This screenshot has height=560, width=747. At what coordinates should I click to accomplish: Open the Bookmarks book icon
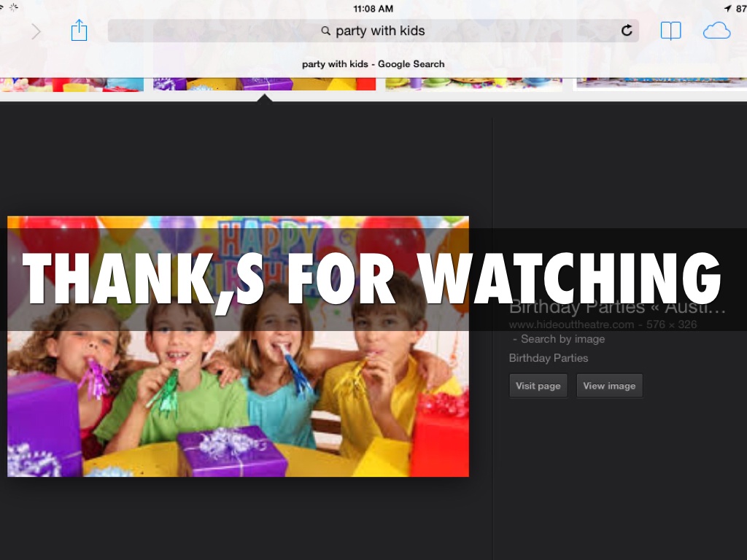tap(670, 31)
